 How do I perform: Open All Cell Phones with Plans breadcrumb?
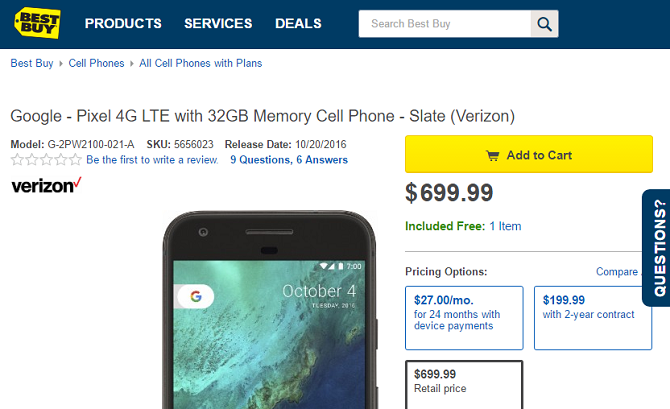(x=200, y=63)
